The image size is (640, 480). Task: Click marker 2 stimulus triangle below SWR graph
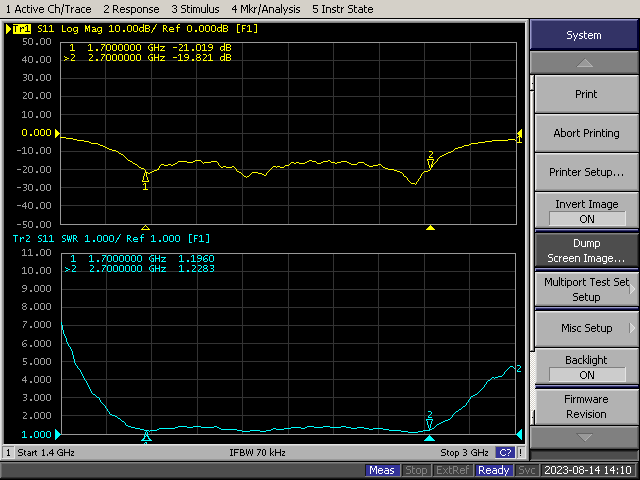429,438
